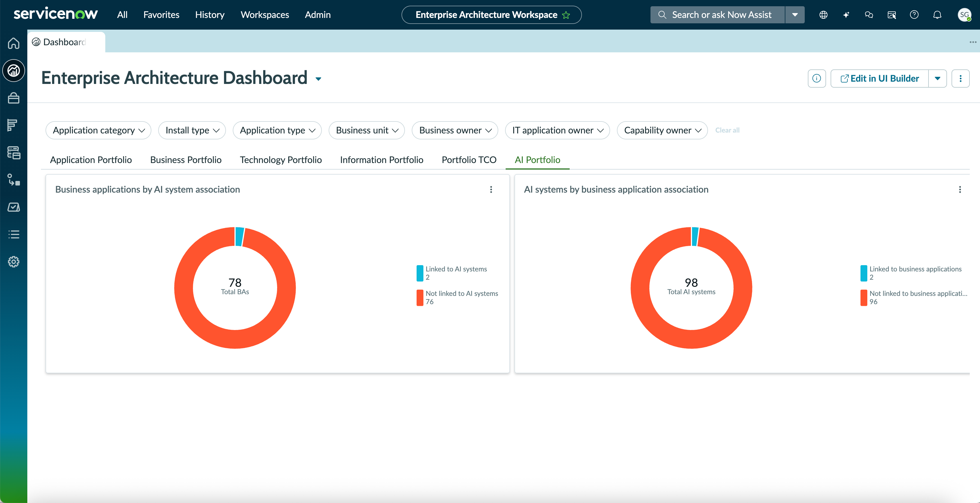Click the tab bar overflow ellipsis
980x503 pixels.
click(973, 42)
